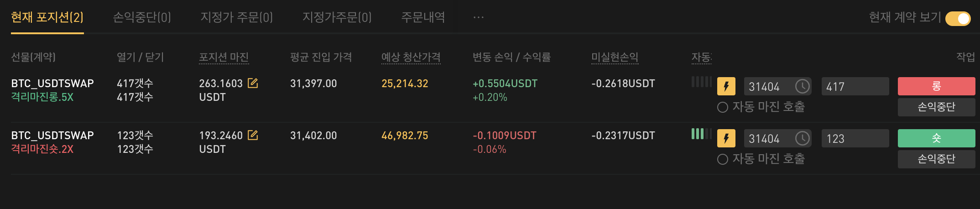
Task: Click lightning flash-close icon in long row
Action: pos(726,86)
